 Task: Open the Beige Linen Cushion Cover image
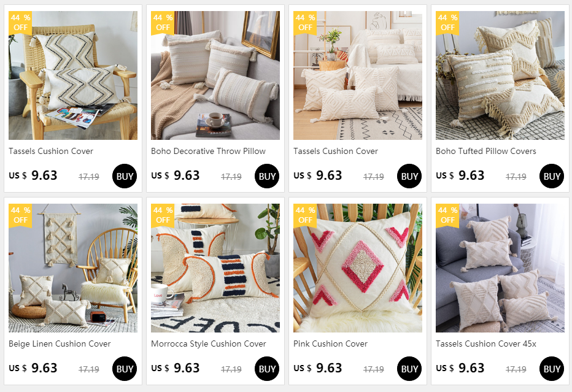(73, 268)
